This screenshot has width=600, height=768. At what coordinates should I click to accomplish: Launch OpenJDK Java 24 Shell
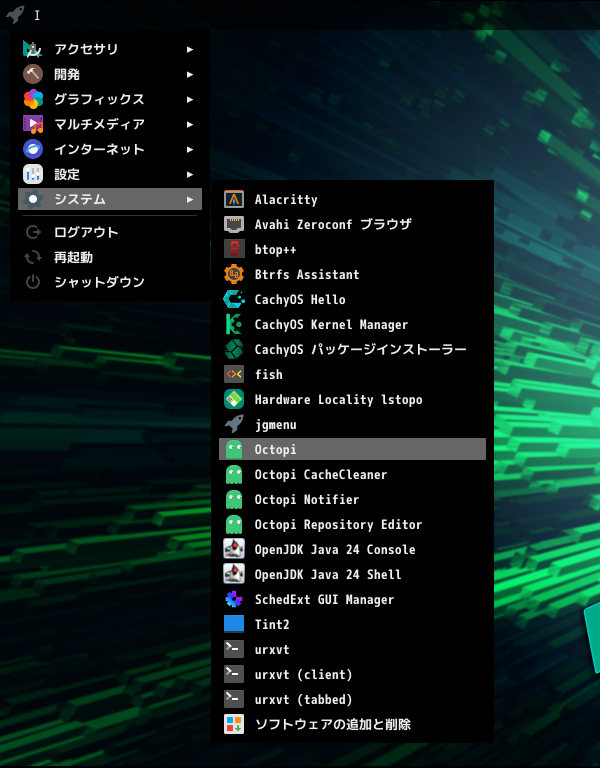click(x=352, y=574)
